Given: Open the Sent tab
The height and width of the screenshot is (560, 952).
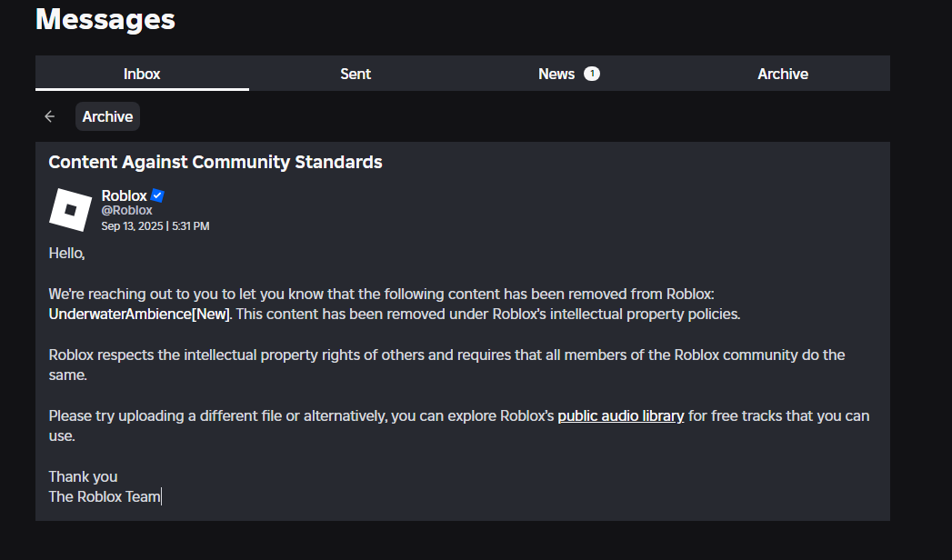Looking at the screenshot, I should pyautogui.click(x=356, y=74).
